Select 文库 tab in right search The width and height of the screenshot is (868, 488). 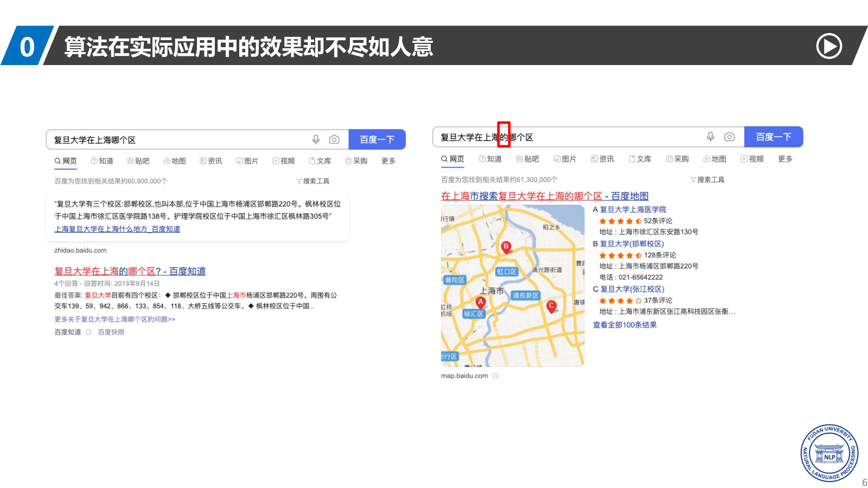point(640,159)
